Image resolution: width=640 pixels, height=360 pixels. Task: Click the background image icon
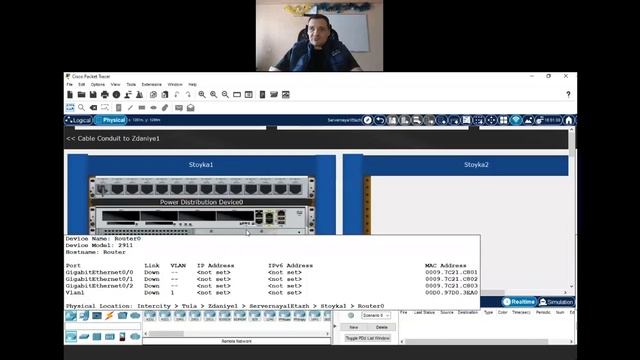(528, 120)
